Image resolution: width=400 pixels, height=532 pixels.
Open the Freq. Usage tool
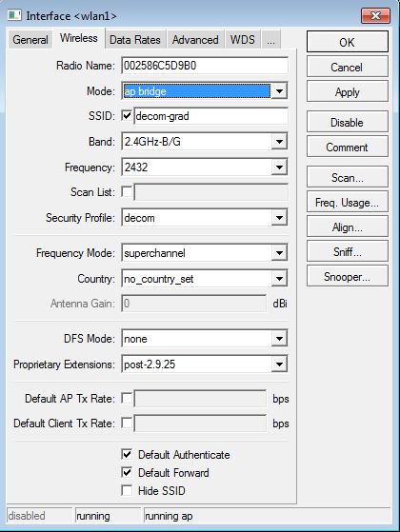point(348,203)
